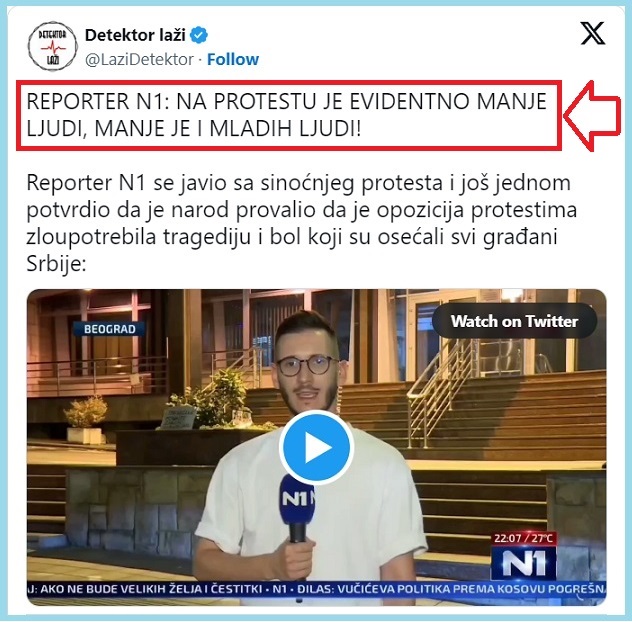Click the Detektor laži display name
632x622 pixels.
(x=135, y=35)
